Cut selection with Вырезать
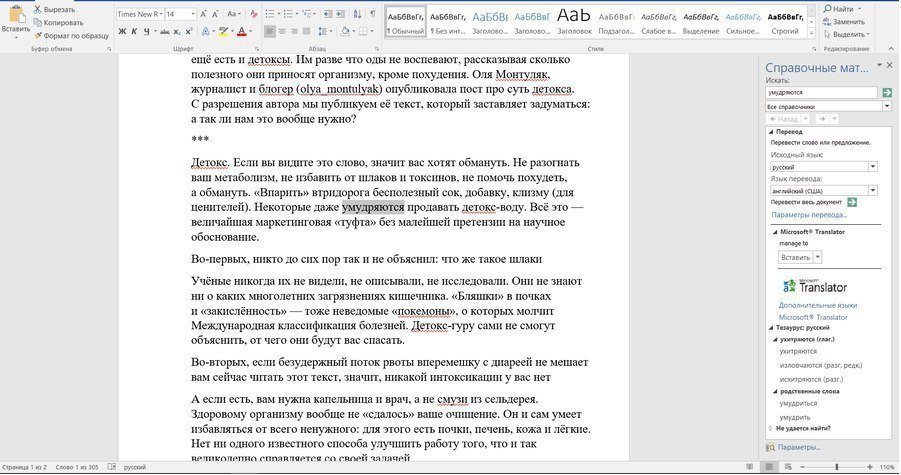This screenshot has width=901, height=475. coord(55,10)
